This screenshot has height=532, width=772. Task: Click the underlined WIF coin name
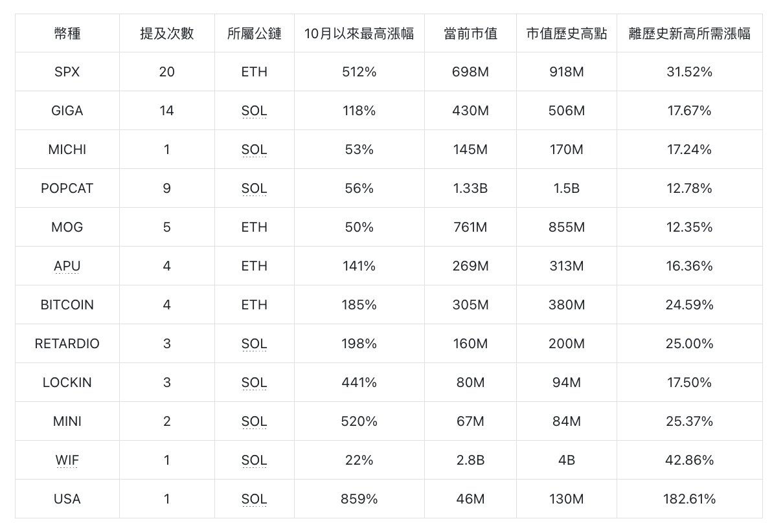click(67, 460)
